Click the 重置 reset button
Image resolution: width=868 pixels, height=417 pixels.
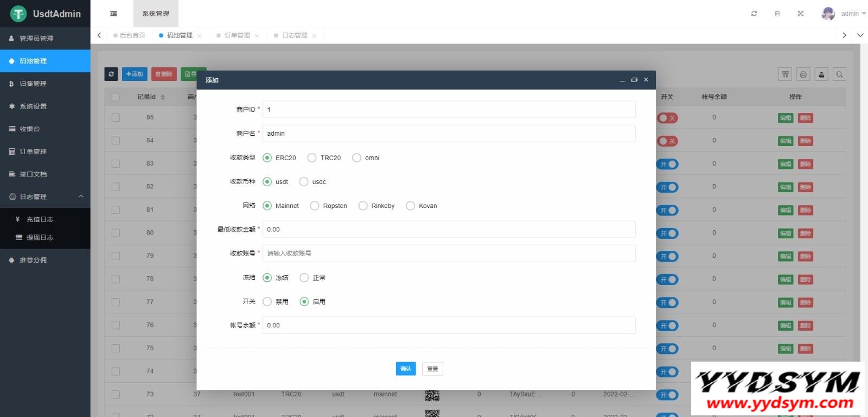click(x=432, y=369)
